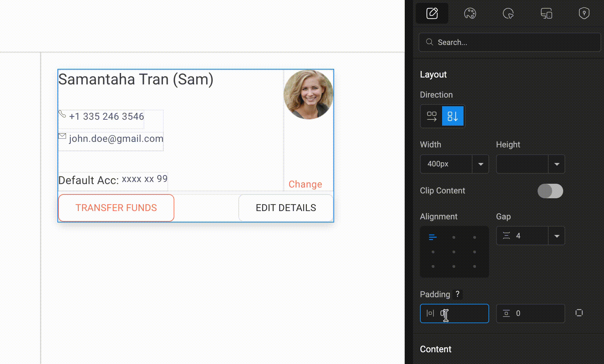Open the Height dropdown
The image size is (604, 364).
(x=557, y=164)
